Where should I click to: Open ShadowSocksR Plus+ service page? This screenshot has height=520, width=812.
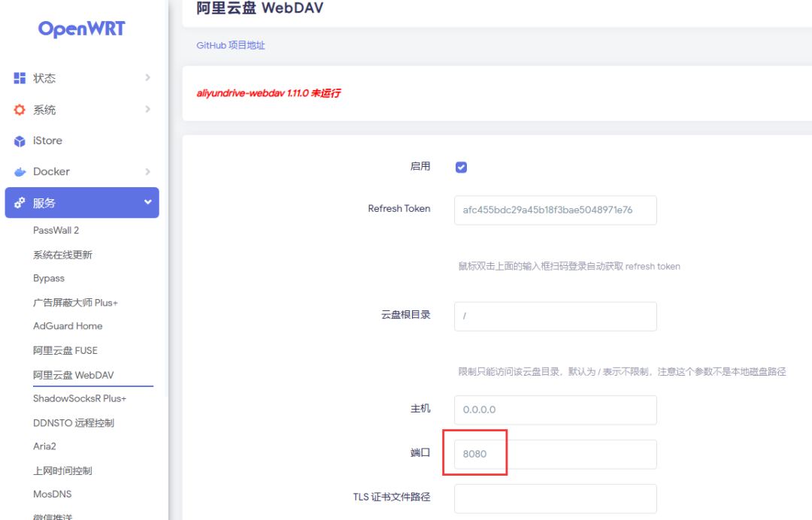coord(80,398)
